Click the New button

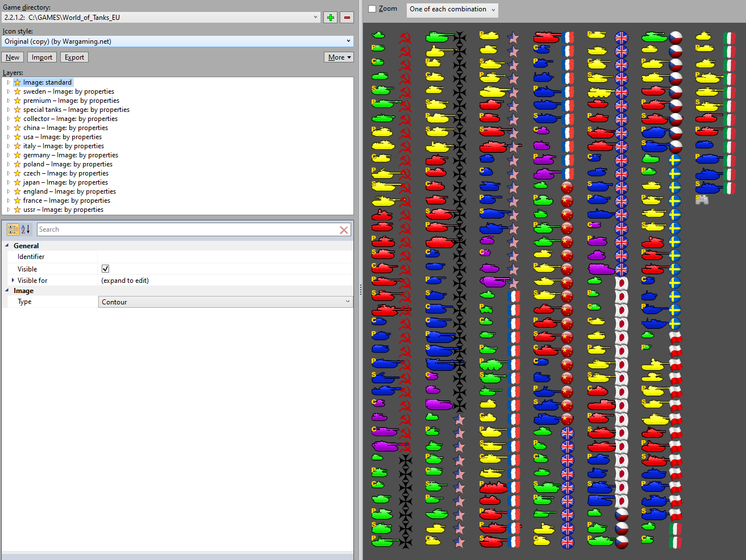(12, 57)
